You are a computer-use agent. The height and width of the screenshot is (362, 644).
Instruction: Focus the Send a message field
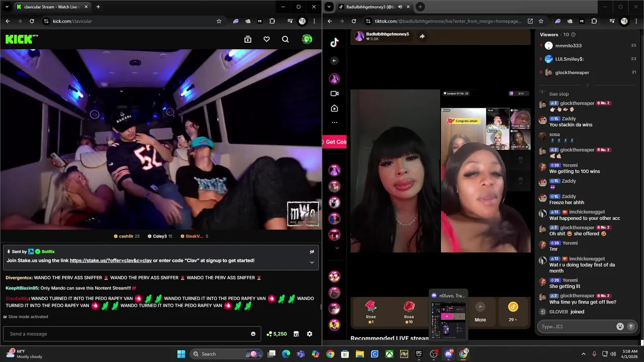click(132, 334)
